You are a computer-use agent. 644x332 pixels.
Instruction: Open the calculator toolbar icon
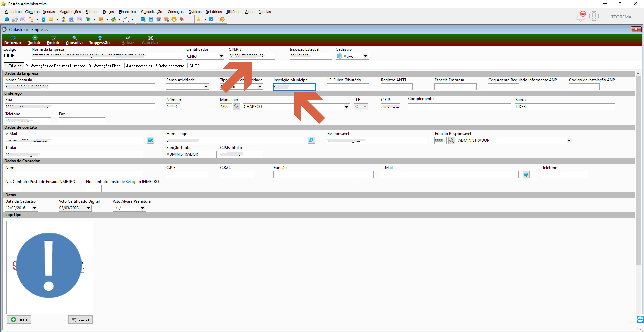151,19
